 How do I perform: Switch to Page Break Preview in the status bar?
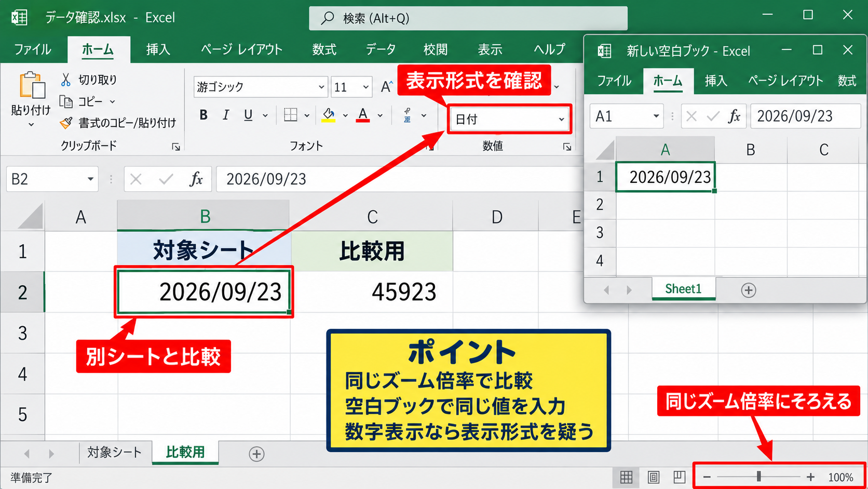680,477
